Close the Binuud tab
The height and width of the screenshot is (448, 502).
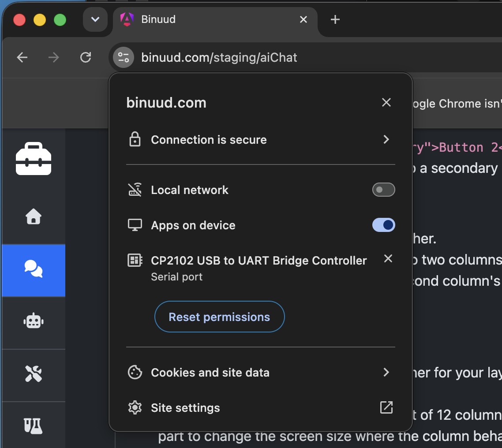tap(303, 19)
